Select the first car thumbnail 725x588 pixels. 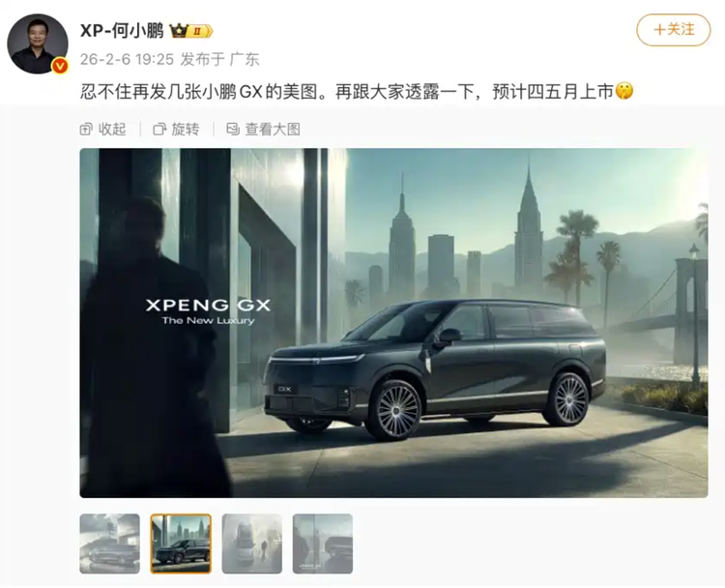[x=109, y=544]
